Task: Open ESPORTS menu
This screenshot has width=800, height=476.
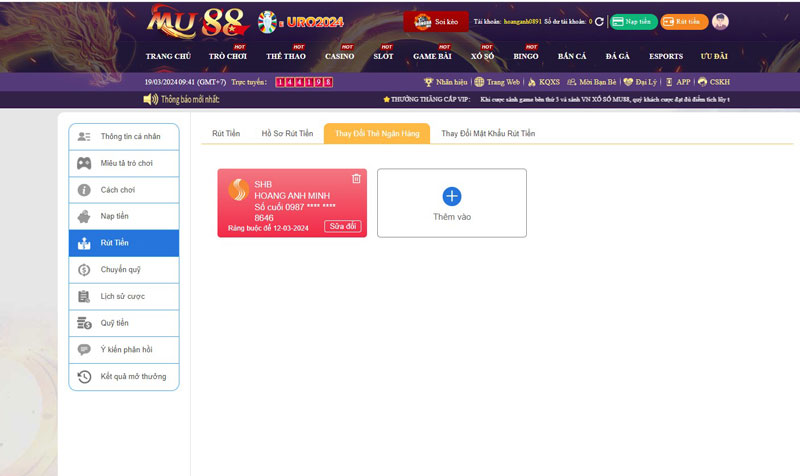Action: 666,56
